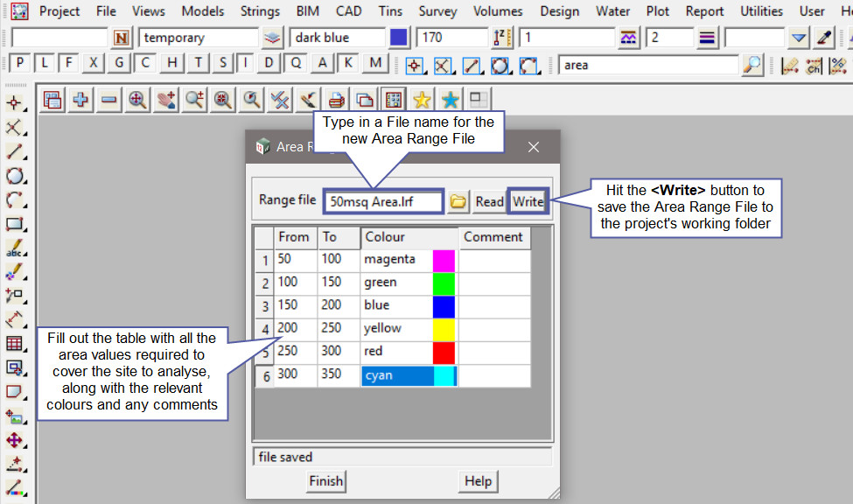The width and height of the screenshot is (853, 504).
Task: Select the circle tool in left toolbar
Action: point(15,176)
